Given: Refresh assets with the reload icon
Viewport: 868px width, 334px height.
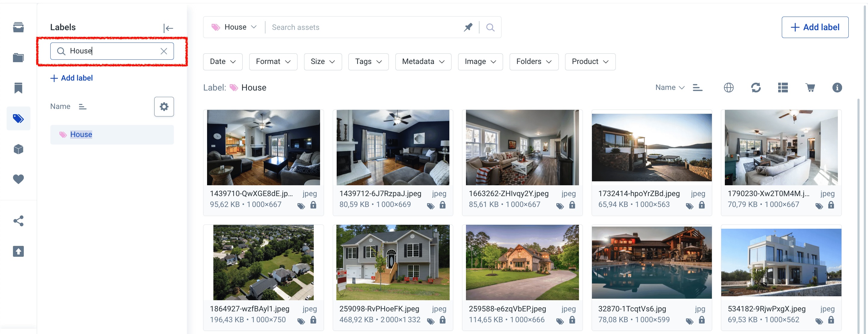Looking at the screenshot, I should pos(756,88).
